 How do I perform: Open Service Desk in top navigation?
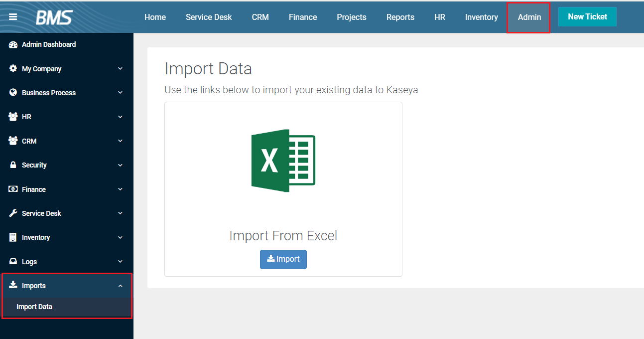[209, 17]
